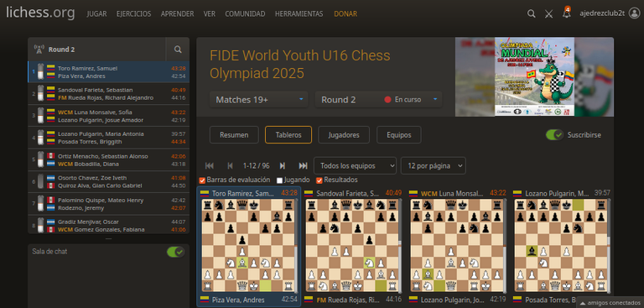Uncheck Barras de evaluación checkbox
Viewport: 644px width, 308px height.
(x=202, y=180)
